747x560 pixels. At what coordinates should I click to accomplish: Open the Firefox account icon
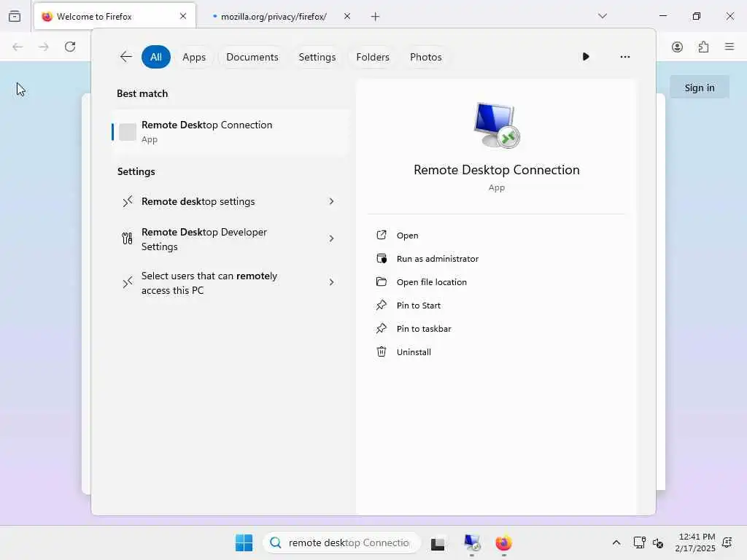[677, 47]
